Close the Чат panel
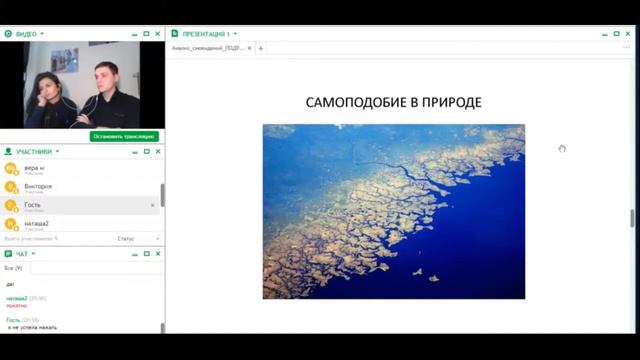This screenshot has width=640, height=360. (x=158, y=254)
